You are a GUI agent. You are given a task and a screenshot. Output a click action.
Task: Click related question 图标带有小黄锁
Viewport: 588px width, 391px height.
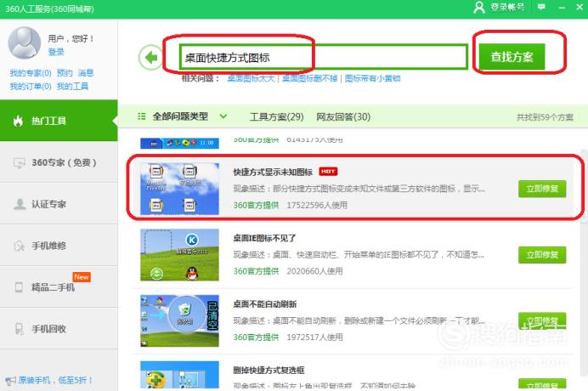pos(372,78)
